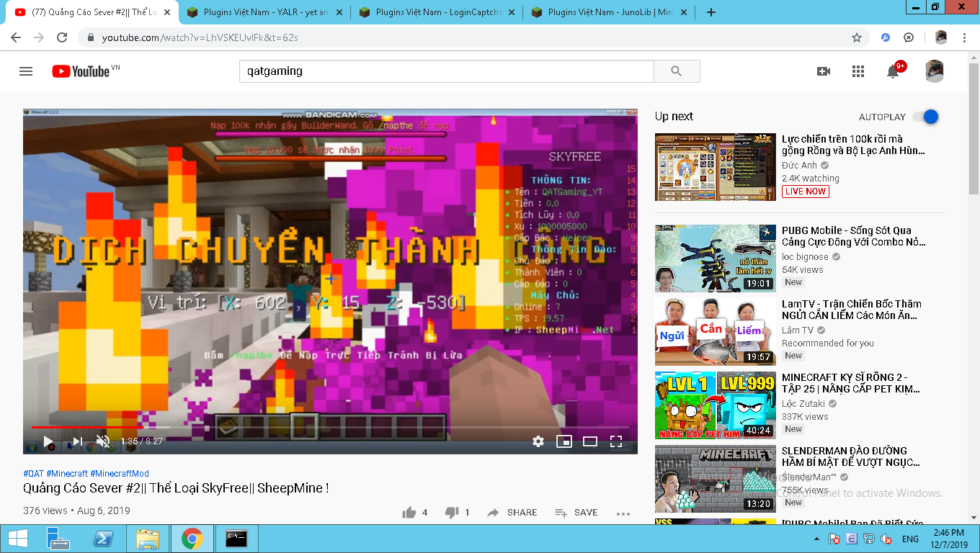Open Server Manager from the taskbar
980x553 pixels.
click(x=58, y=538)
